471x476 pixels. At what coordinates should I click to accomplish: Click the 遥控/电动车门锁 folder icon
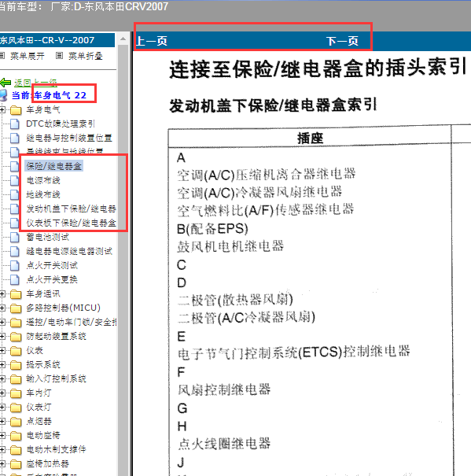[x=16, y=323]
